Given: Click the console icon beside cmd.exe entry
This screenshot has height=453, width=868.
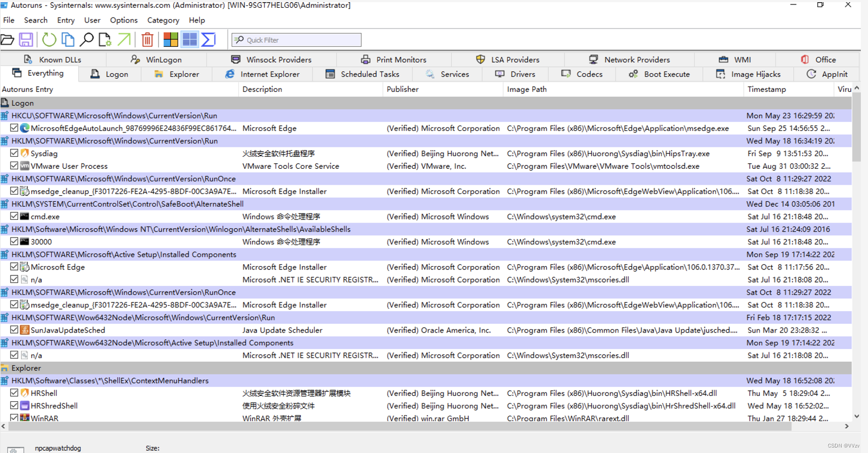Looking at the screenshot, I should point(25,217).
